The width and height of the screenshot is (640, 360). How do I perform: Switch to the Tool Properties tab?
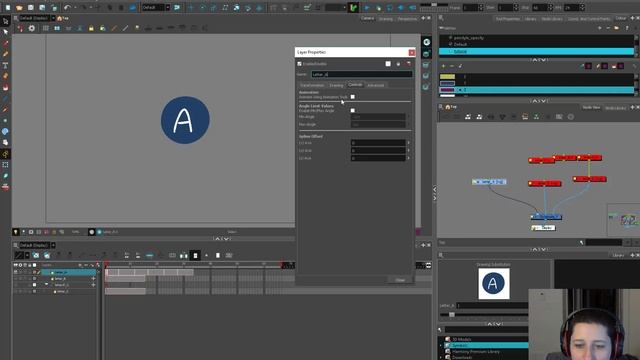(x=508, y=19)
